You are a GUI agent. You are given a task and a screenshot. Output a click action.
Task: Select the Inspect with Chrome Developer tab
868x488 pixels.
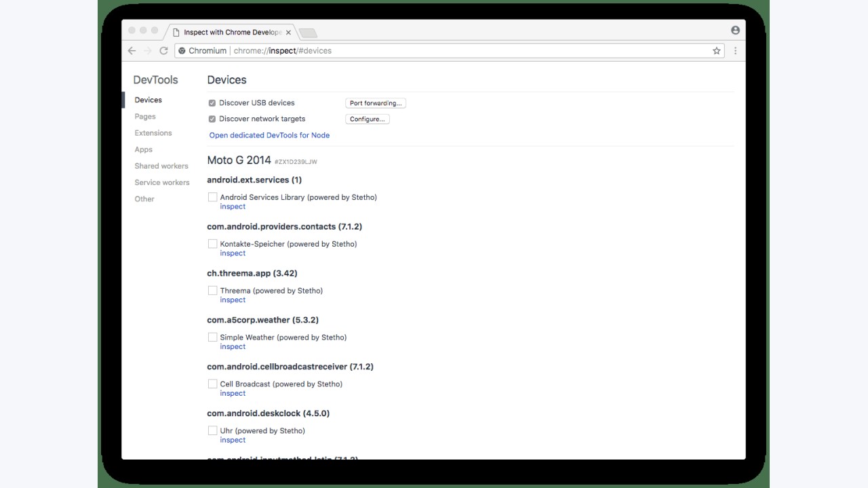click(232, 32)
